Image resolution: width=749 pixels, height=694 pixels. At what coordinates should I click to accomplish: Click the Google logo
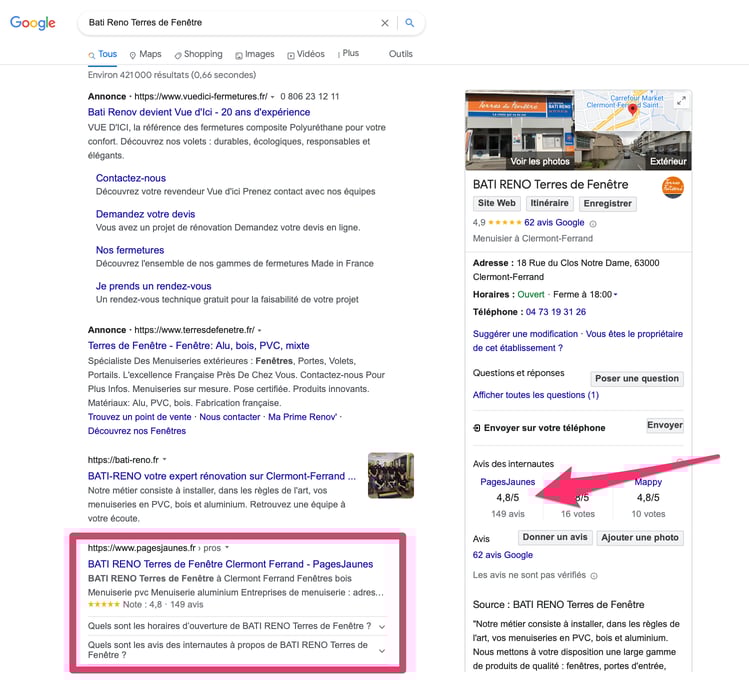(32, 23)
